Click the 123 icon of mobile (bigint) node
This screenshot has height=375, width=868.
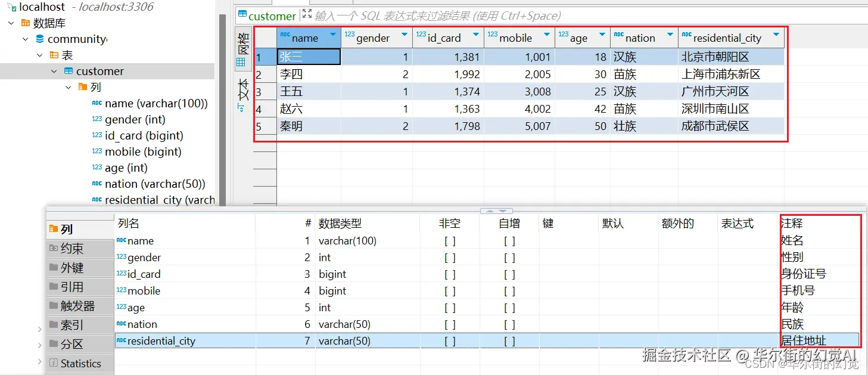click(97, 151)
